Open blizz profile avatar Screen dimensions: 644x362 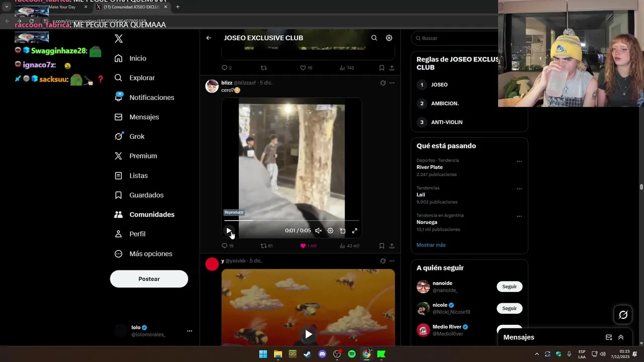(212, 86)
